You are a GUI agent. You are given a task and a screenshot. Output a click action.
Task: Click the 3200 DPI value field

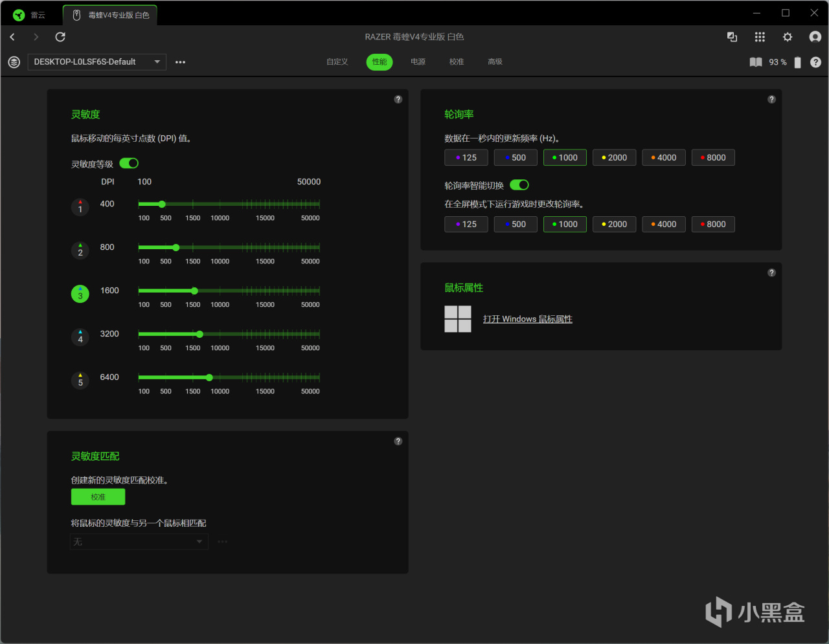tap(109, 334)
